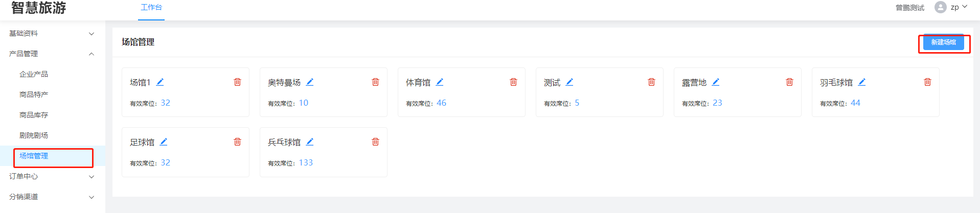Edit the 乒乓球馆 venue name

[x=310, y=142]
